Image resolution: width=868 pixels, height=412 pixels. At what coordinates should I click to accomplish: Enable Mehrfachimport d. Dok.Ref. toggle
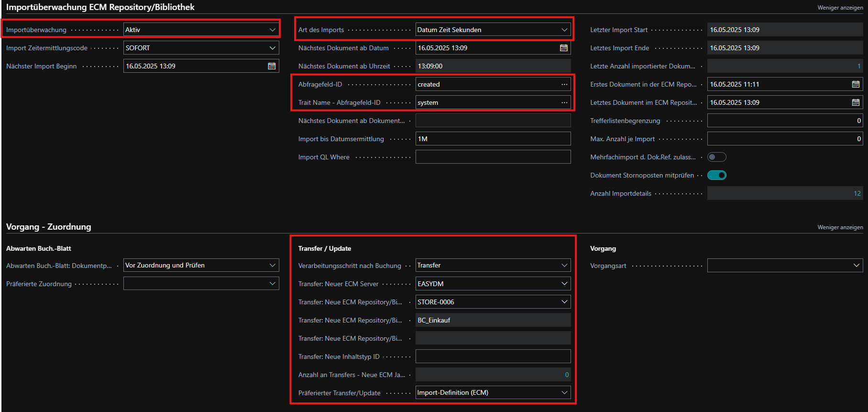(716, 157)
